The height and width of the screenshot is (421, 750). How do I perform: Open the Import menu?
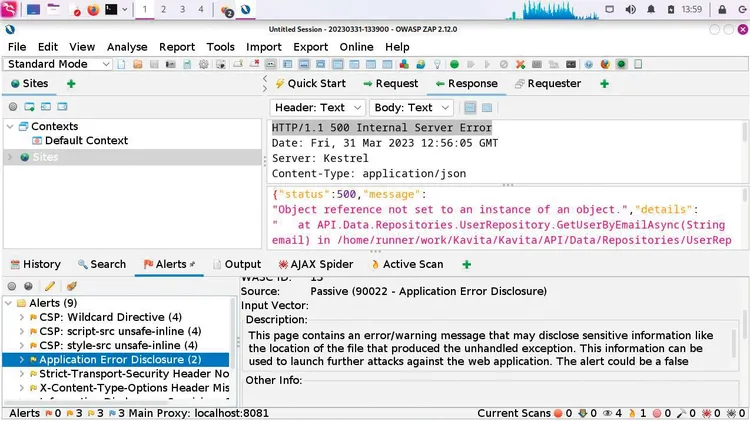pos(264,47)
